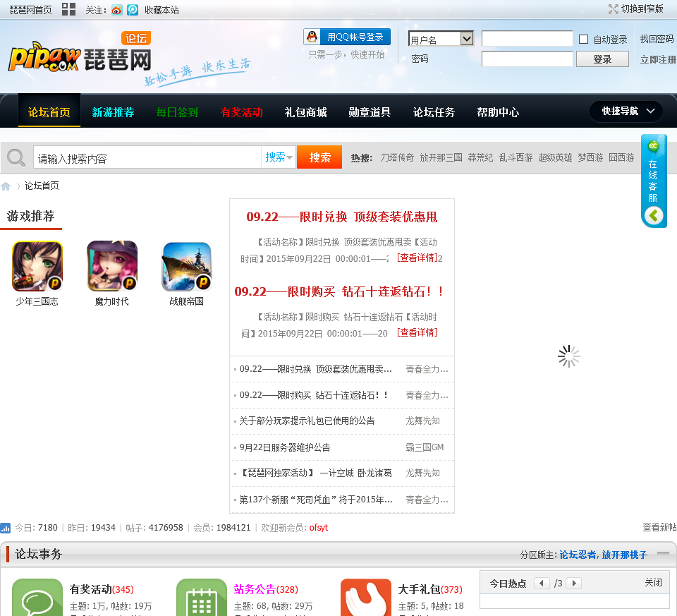Open post 琵琶网独家活动 一计空城 卧龙诸葛

click(x=316, y=473)
